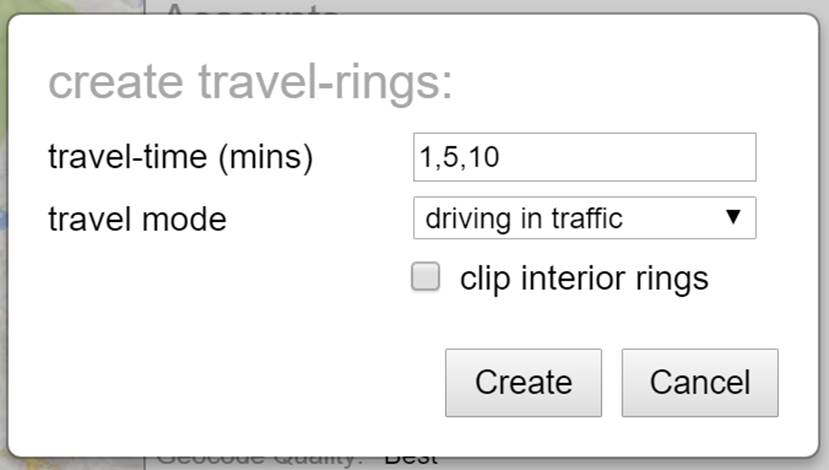829x470 pixels.
Task: Select the "driving in traffic" text in dropdown
Action: 524,218
